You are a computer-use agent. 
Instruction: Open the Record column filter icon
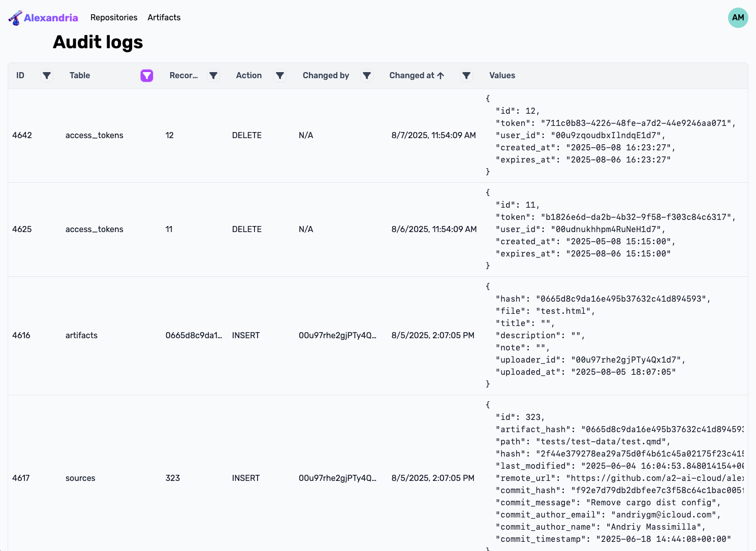(x=213, y=76)
